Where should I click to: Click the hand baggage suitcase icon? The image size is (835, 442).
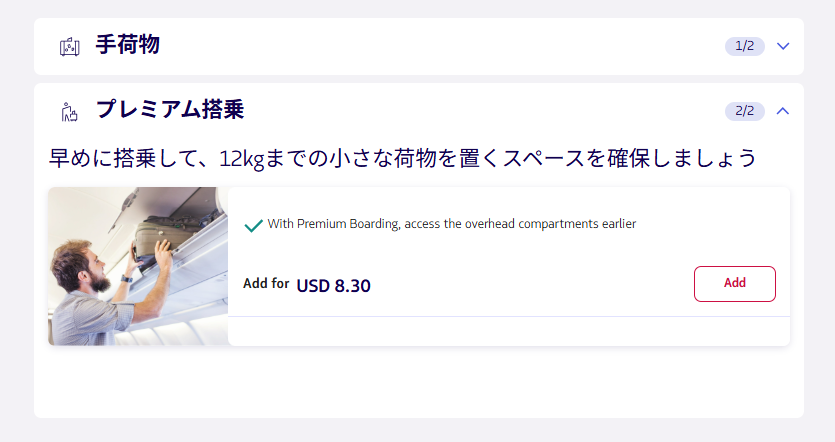(69, 47)
